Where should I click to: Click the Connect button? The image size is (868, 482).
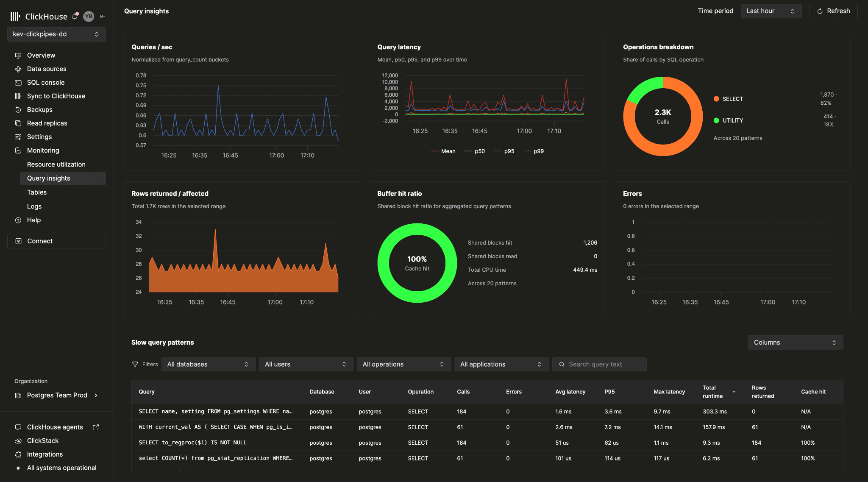pyautogui.click(x=56, y=241)
